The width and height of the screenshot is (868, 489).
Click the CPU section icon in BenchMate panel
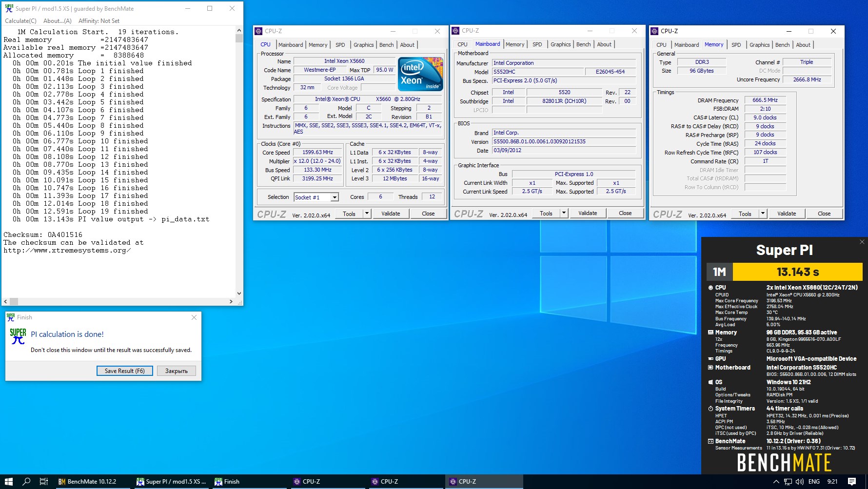click(x=710, y=288)
